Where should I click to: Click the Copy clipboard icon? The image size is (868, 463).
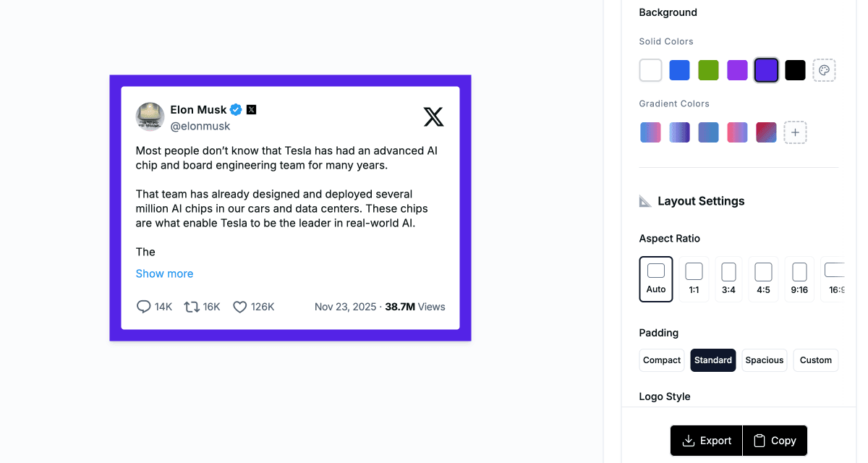click(x=760, y=441)
